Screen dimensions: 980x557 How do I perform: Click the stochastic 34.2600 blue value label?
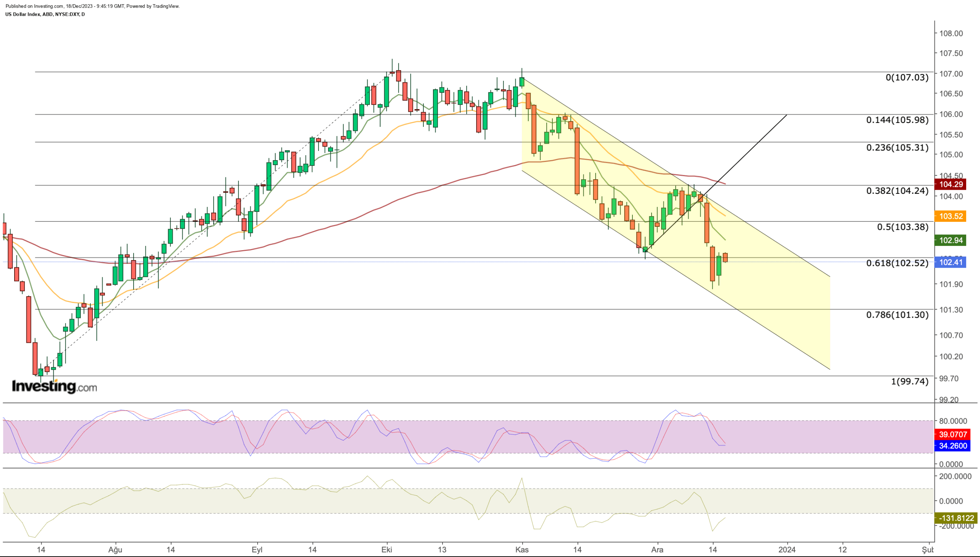(x=952, y=446)
